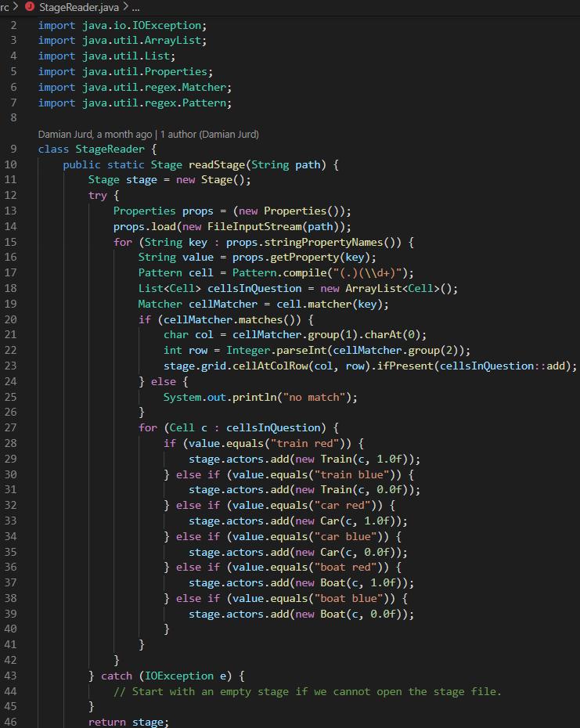Image resolution: width=580 pixels, height=728 pixels.
Task: Click 'cellAtColRow' on line 23
Action: pos(270,366)
